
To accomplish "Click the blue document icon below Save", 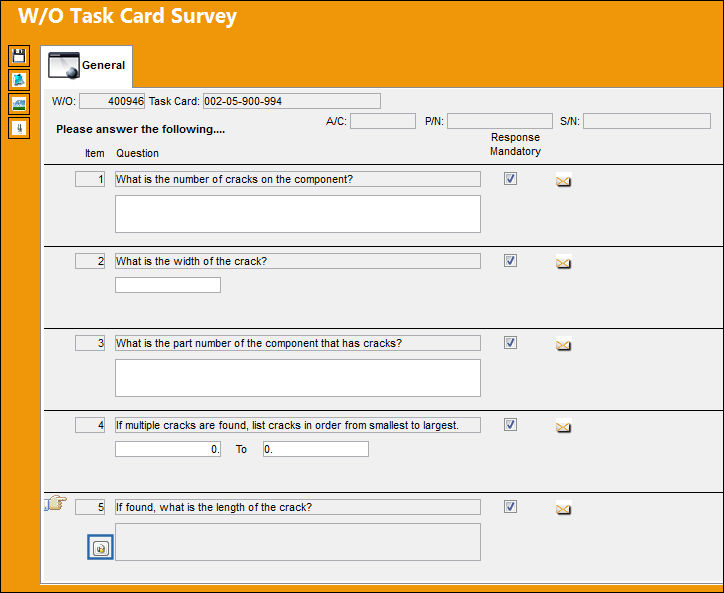I will (x=19, y=80).
